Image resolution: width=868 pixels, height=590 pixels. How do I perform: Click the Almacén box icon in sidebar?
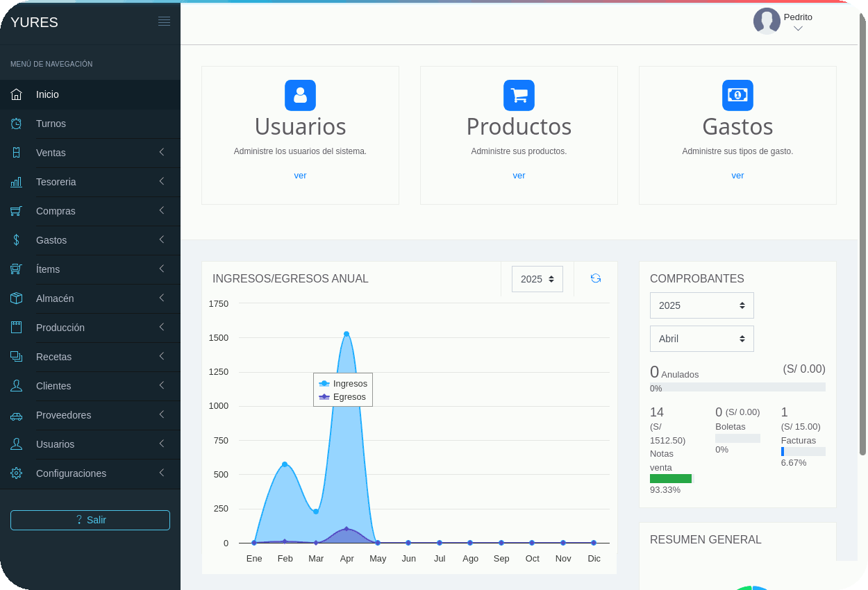pos(17,298)
